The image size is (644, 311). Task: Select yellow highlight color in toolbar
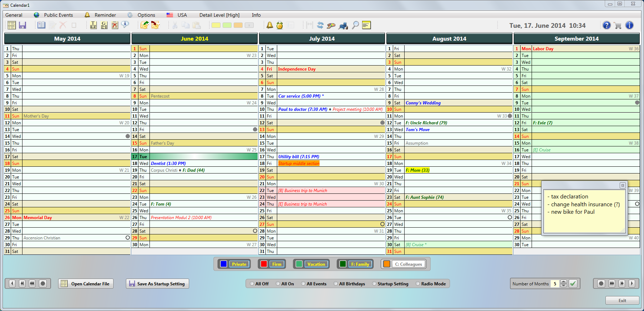pos(216,25)
